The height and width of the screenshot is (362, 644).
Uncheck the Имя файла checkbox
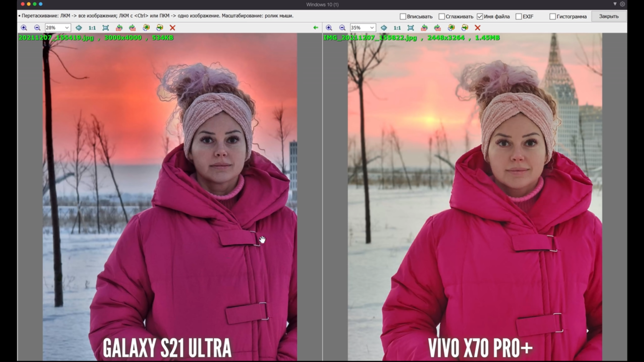(480, 16)
